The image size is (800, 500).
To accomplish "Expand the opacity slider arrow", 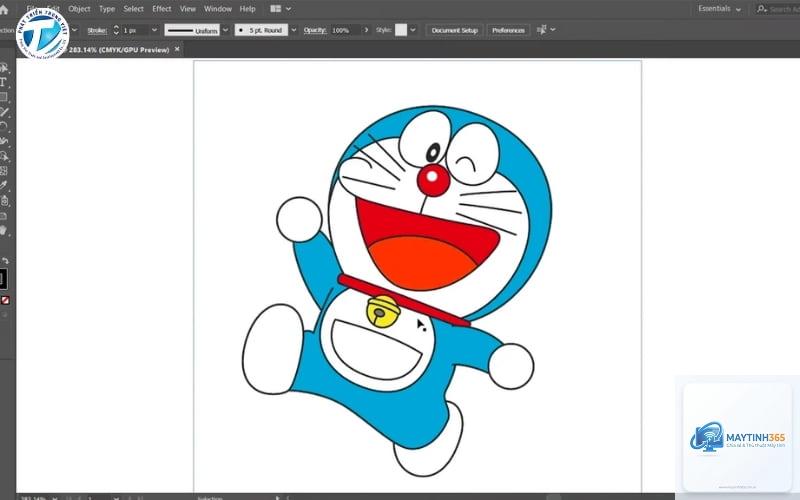I will [x=366, y=30].
